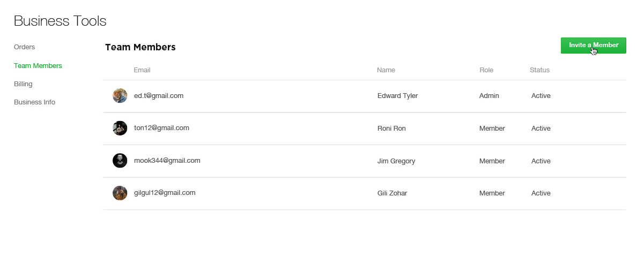Click the Status column header
The width and height of the screenshot is (644, 264).
[539, 70]
